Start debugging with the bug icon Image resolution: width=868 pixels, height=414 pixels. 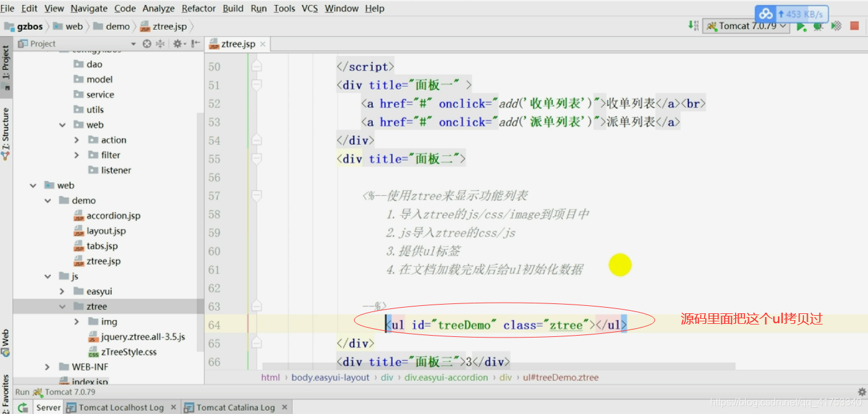point(818,26)
